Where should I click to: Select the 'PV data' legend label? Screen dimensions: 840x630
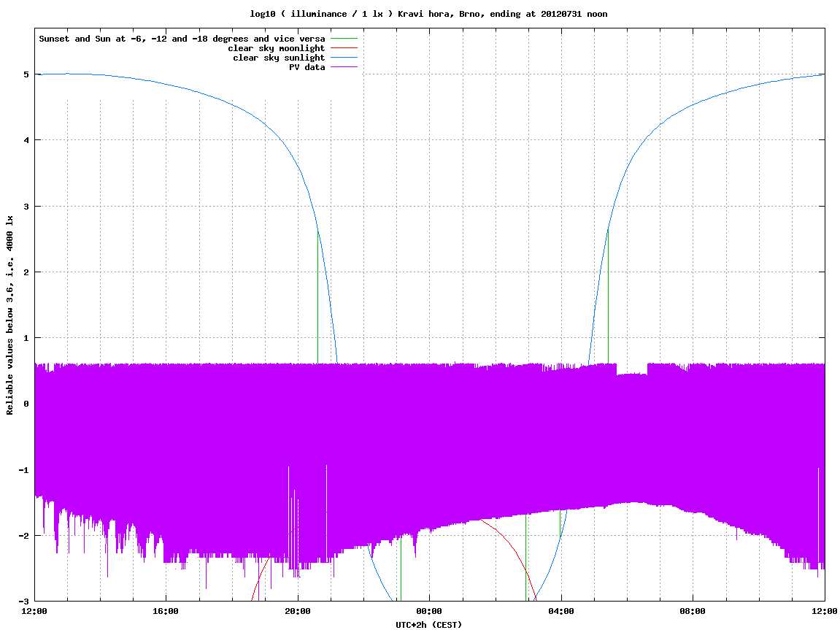pyautogui.click(x=307, y=67)
